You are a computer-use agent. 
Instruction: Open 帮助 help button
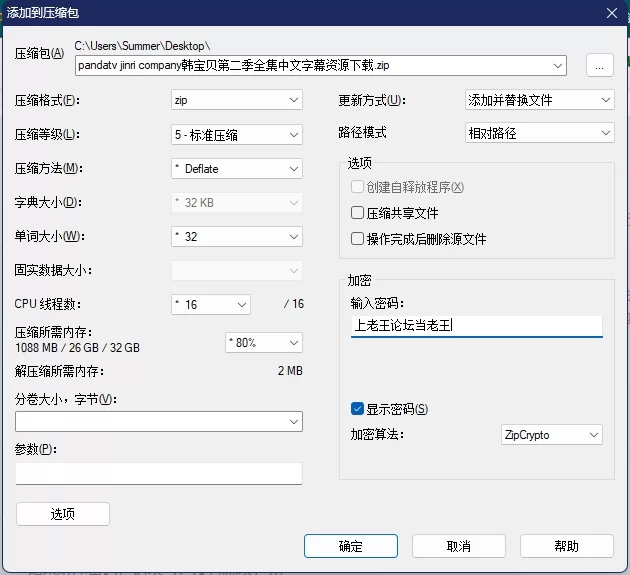click(567, 546)
